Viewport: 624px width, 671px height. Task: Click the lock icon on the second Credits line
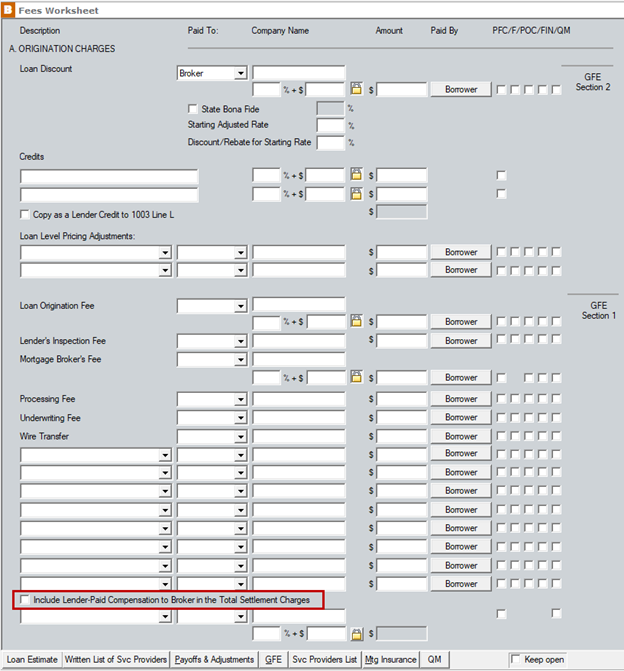point(355,194)
